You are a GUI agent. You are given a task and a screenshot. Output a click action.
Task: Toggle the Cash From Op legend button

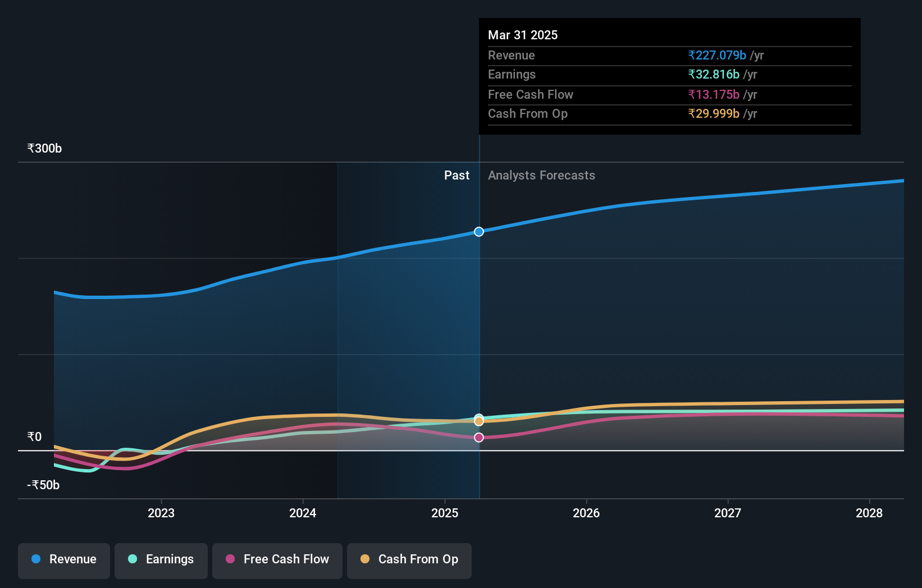click(409, 561)
